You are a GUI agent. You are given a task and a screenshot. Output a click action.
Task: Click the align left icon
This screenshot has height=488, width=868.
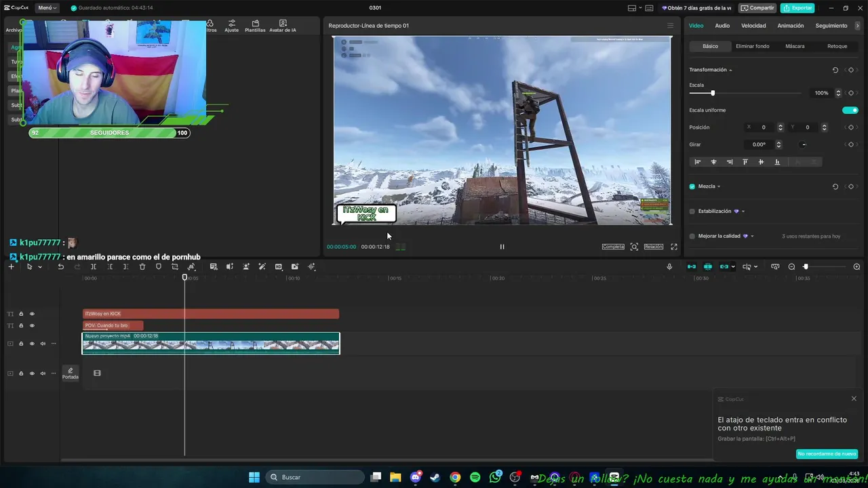[697, 162]
